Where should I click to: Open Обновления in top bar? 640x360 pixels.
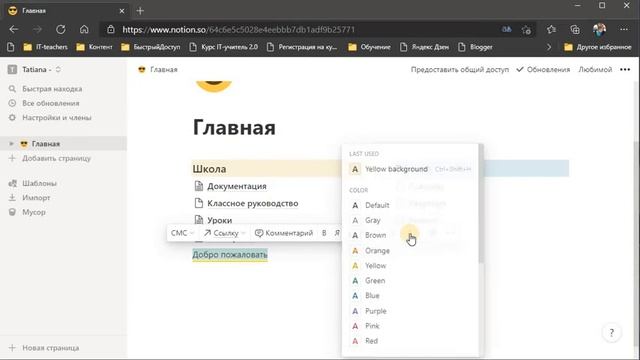[x=543, y=69]
